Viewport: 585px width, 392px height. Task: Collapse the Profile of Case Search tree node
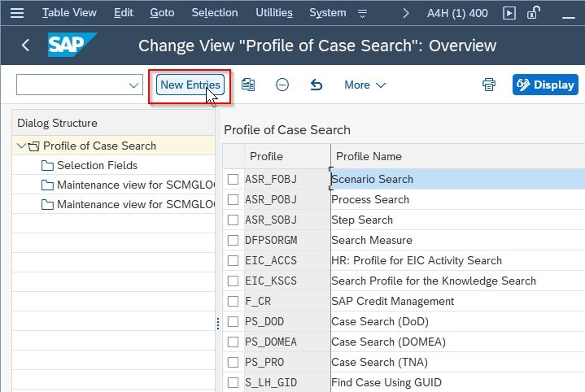(x=21, y=146)
